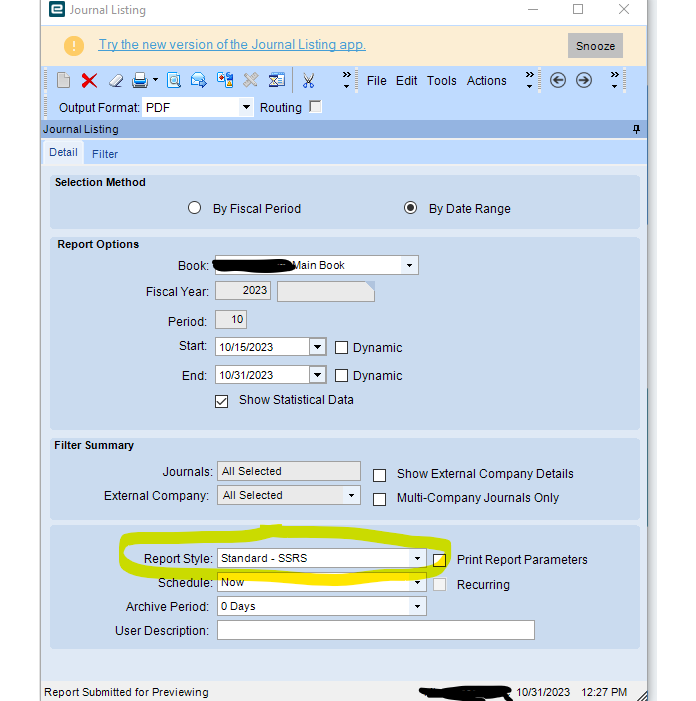Click the End date 10/31/2023 field
This screenshot has width=696, height=701.
point(262,375)
